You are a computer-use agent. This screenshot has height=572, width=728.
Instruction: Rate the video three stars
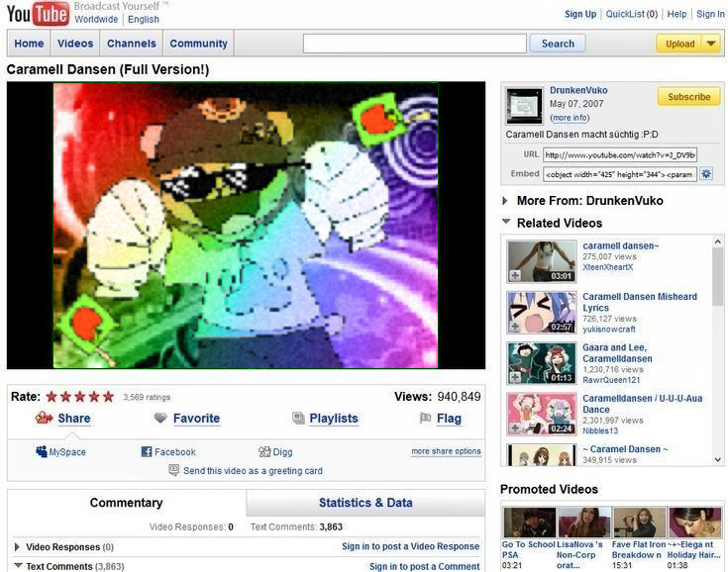(x=80, y=397)
